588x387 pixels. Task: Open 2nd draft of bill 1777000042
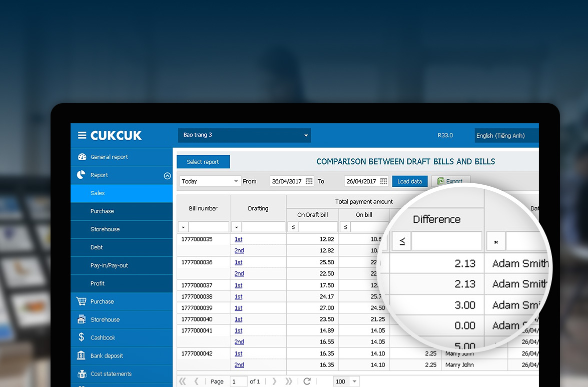pos(239,364)
